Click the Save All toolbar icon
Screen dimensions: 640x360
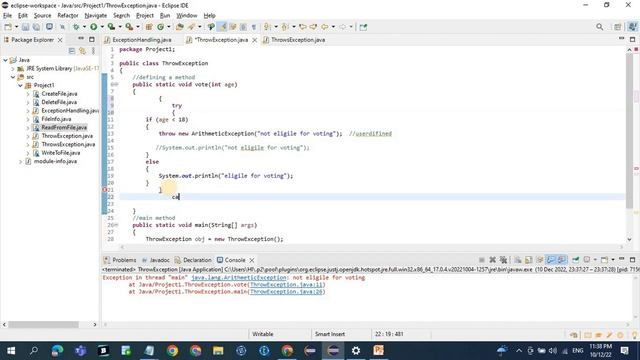click(x=36, y=27)
